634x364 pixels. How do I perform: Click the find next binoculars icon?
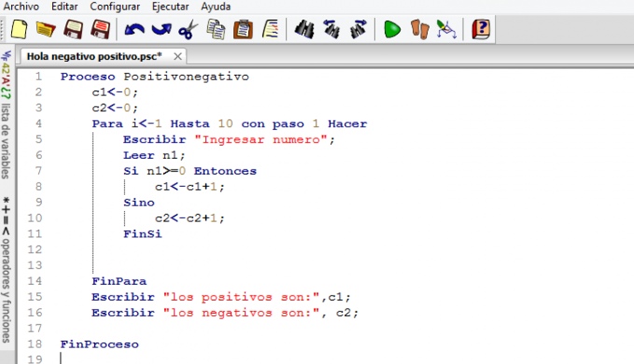tap(359, 30)
